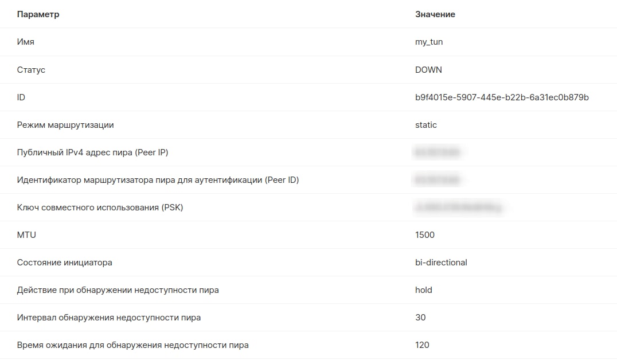Click the DOWN status value
Image resolution: width=617 pixels, height=364 pixels.
click(x=428, y=70)
